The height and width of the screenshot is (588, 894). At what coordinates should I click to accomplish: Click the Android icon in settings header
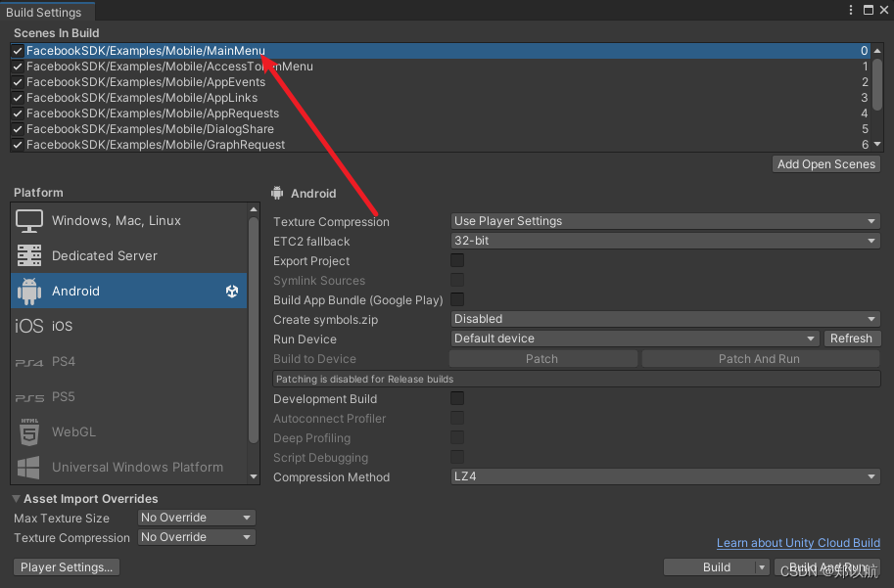click(277, 193)
